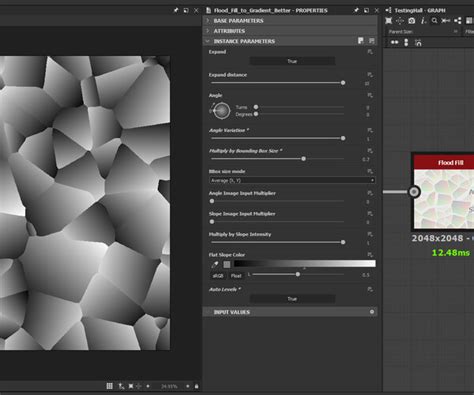Open function menu for Angle Variation parameter

point(370,130)
